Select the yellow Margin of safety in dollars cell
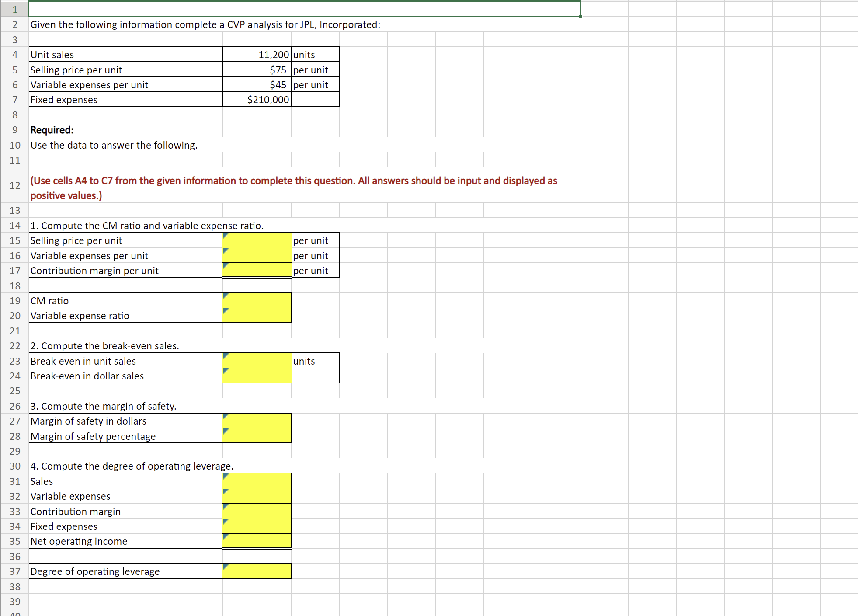 257,421
